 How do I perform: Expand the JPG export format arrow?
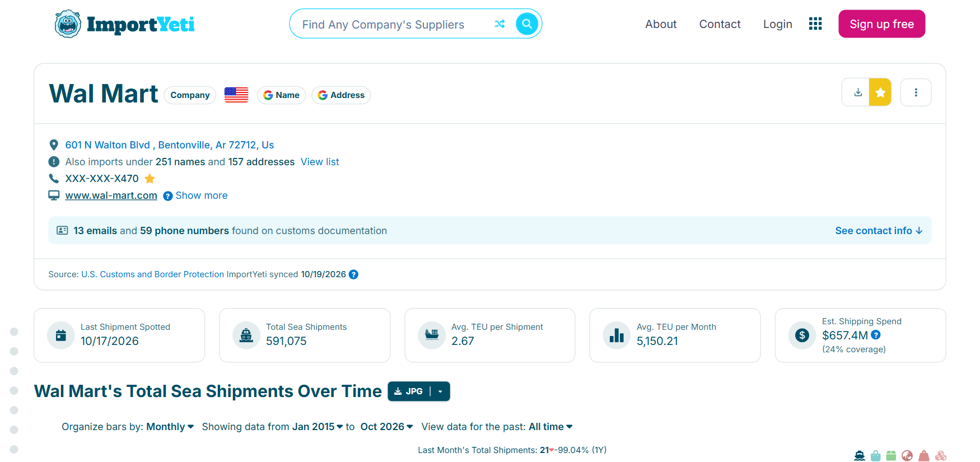click(x=441, y=391)
